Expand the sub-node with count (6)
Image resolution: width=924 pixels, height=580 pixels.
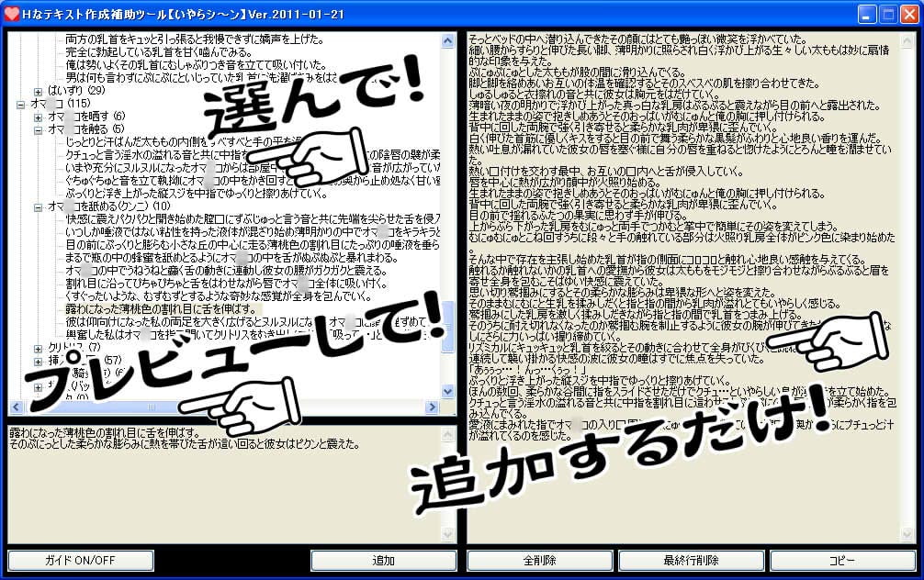click(38, 117)
